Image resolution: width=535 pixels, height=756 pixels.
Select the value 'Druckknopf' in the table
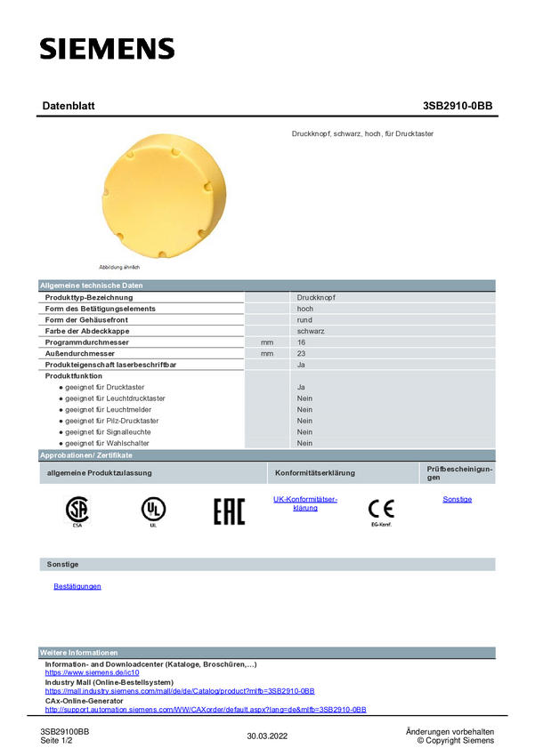pos(316,297)
